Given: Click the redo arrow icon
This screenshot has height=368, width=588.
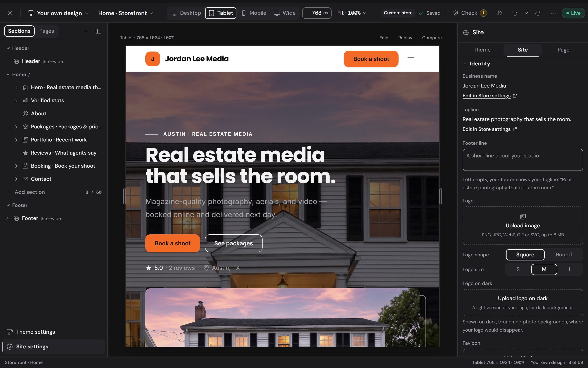Looking at the screenshot, I should point(538,13).
